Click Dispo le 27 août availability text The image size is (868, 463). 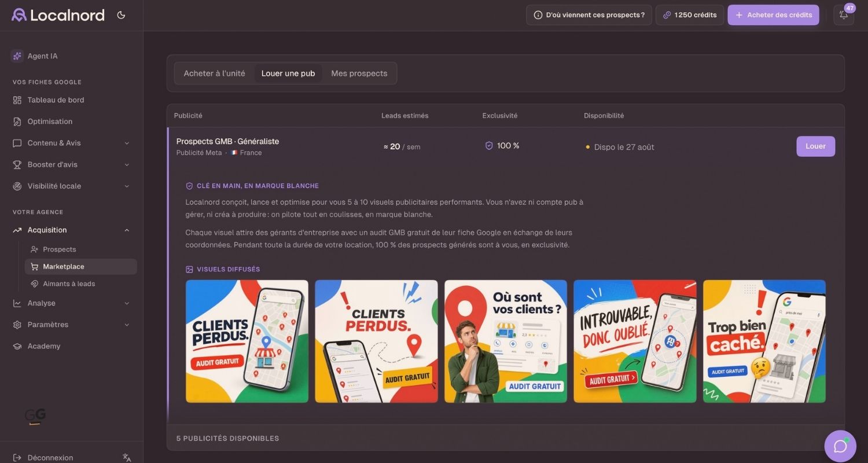(x=624, y=147)
